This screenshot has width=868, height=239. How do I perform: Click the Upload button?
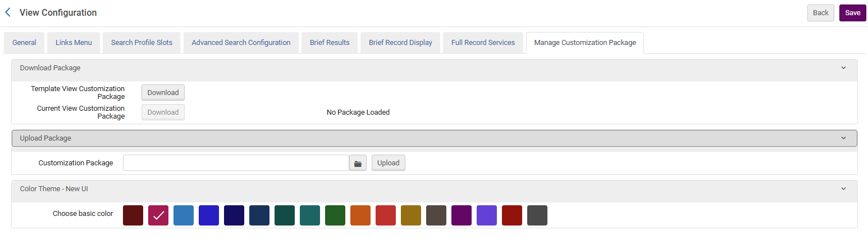(388, 163)
